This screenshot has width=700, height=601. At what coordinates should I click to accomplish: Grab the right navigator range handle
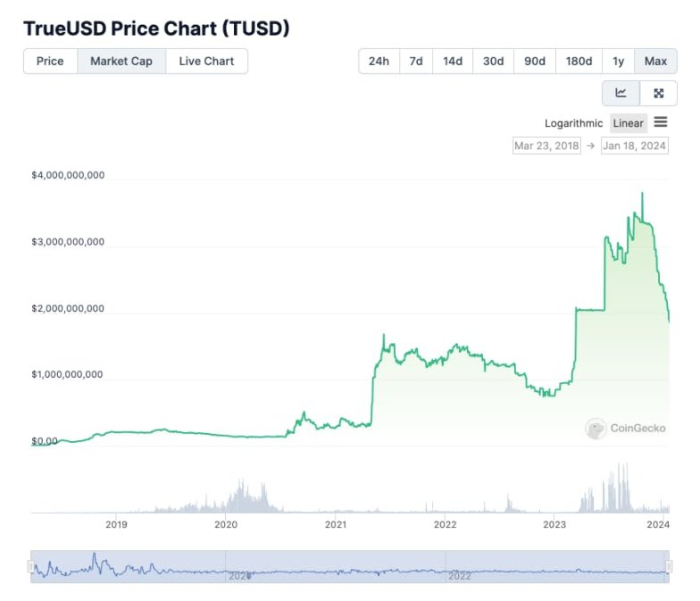[669, 566]
